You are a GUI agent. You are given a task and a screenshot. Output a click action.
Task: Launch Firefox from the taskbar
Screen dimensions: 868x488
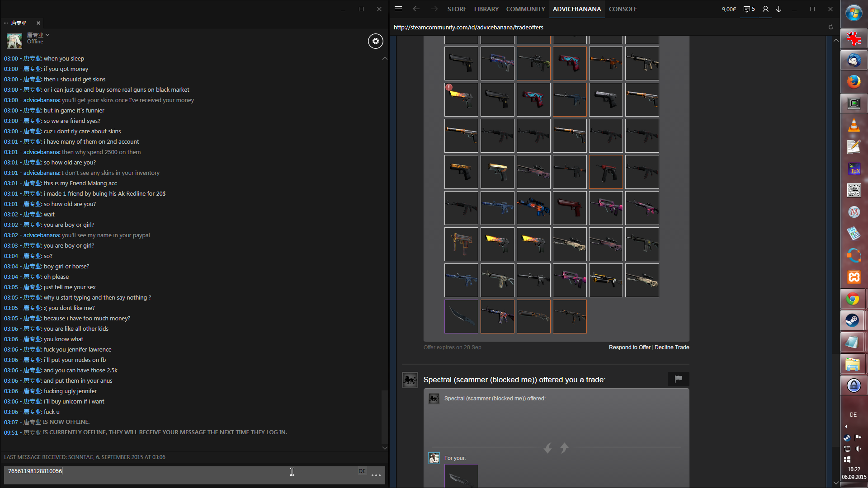coord(854,82)
